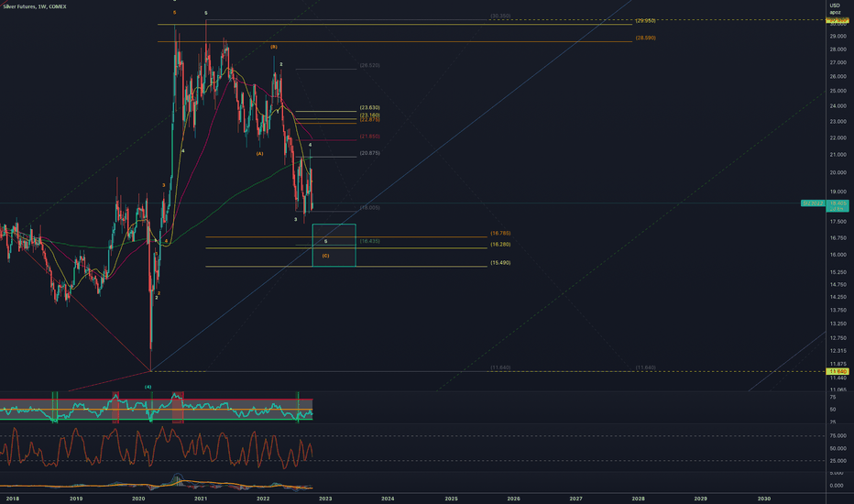Screen dimensions: 854x504
Task: Click the USD currency label on the price axis
Action: click(835, 5)
